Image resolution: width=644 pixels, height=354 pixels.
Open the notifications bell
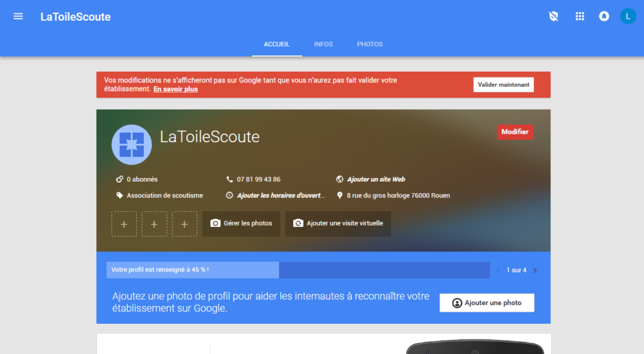click(x=604, y=16)
